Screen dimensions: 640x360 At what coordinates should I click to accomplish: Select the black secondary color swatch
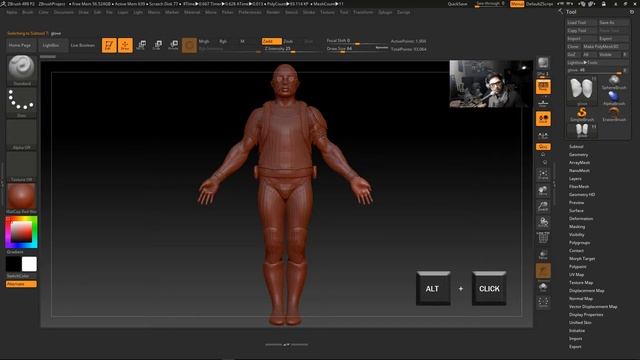13,264
